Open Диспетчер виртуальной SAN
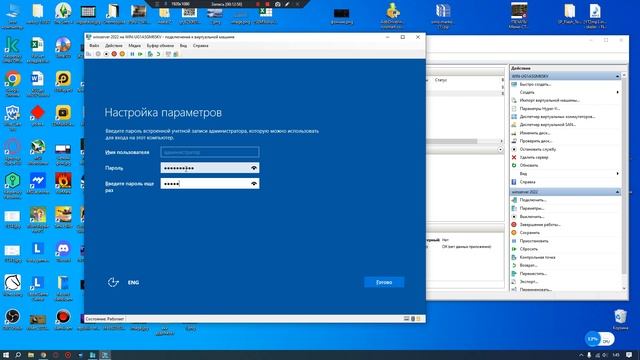Image resolution: width=640 pixels, height=360 pixels. [x=547, y=125]
